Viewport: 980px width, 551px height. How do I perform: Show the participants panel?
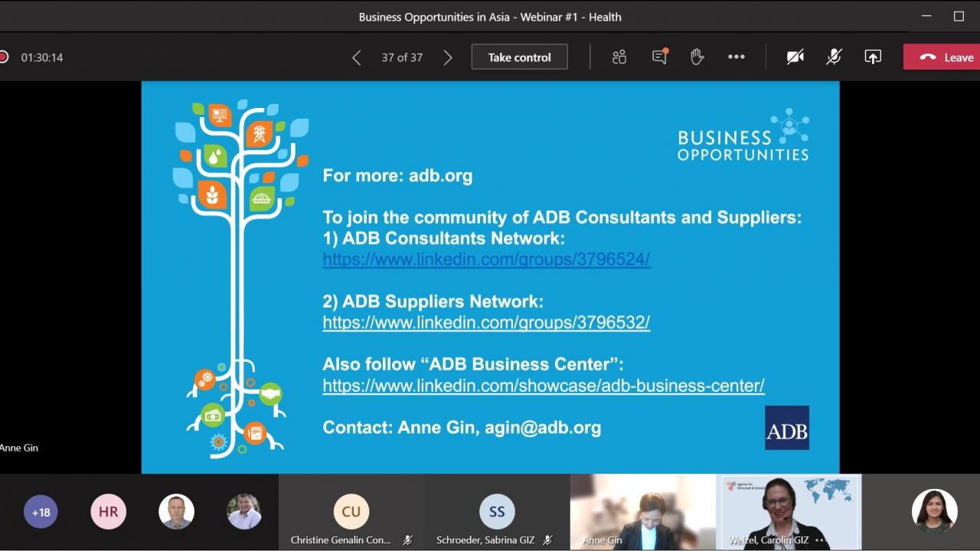619,57
